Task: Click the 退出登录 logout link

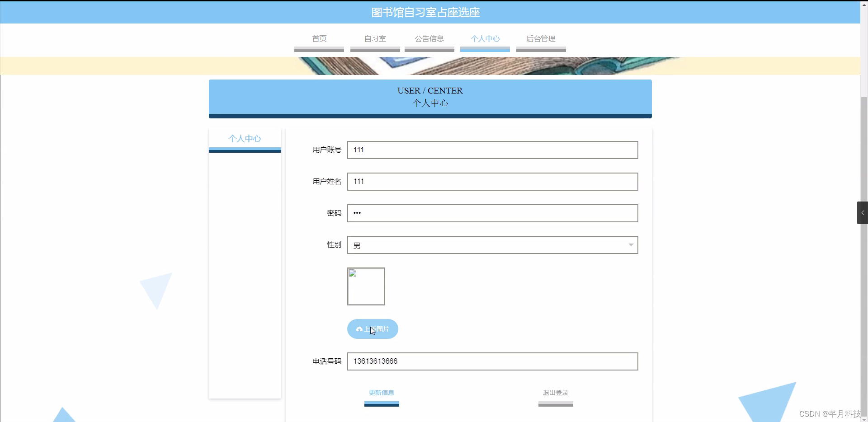Action: click(x=555, y=393)
